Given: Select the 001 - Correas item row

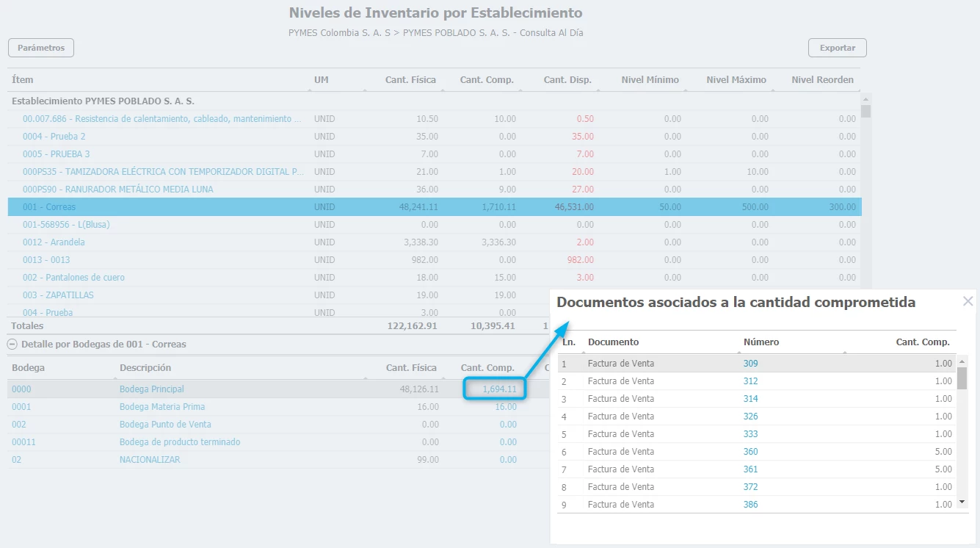Looking at the screenshot, I should point(49,207).
